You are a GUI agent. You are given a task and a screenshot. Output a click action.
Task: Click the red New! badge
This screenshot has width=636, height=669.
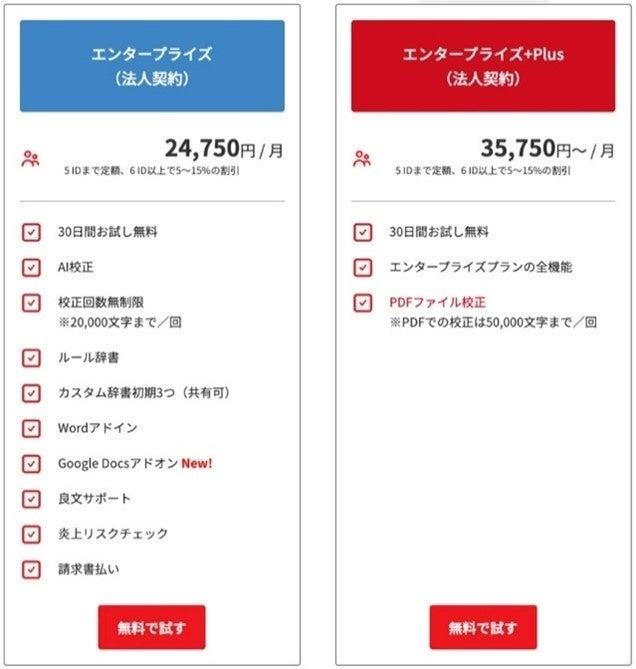tap(197, 463)
